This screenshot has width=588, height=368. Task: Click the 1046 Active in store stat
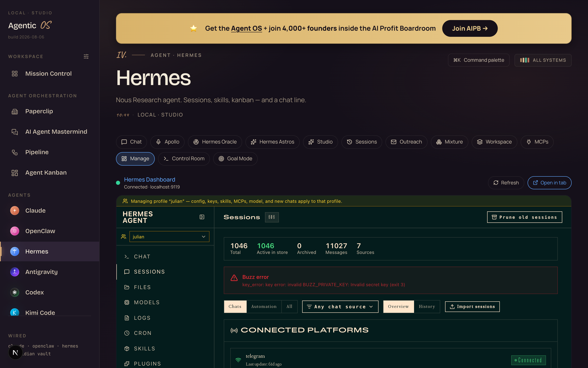272,248
